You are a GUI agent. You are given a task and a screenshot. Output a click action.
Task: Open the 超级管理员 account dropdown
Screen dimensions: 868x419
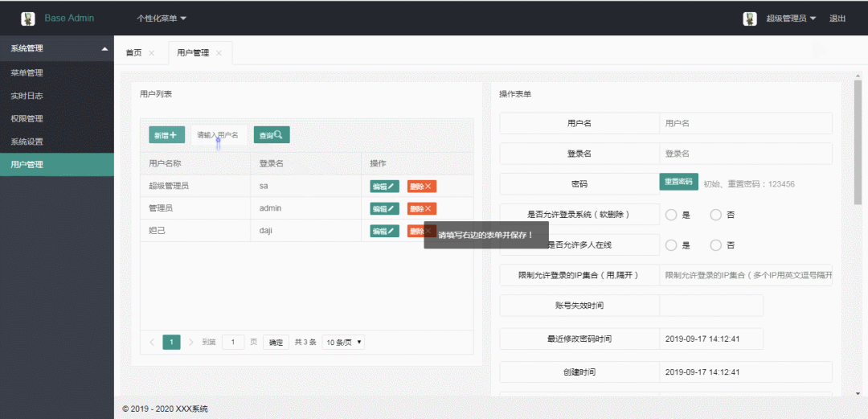pos(791,18)
